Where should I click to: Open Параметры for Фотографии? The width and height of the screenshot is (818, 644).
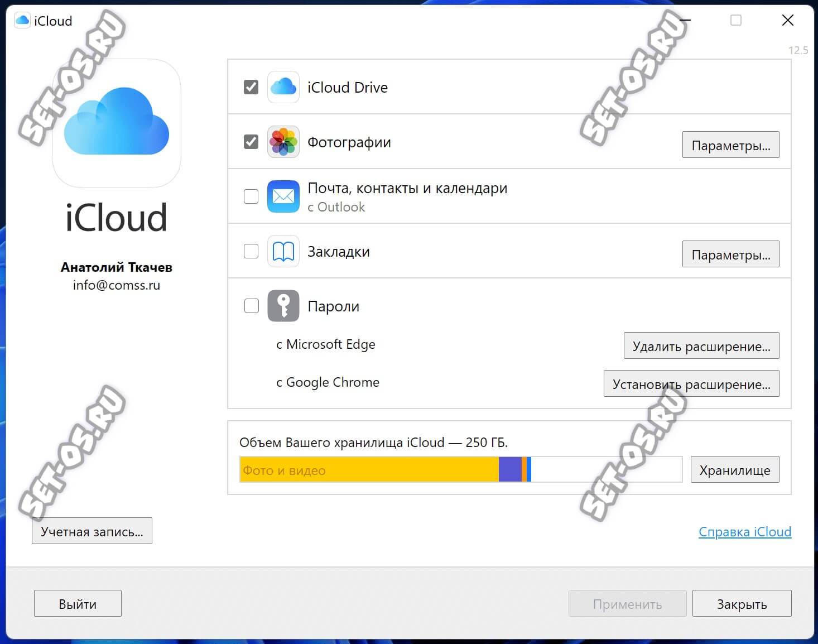pos(730,145)
